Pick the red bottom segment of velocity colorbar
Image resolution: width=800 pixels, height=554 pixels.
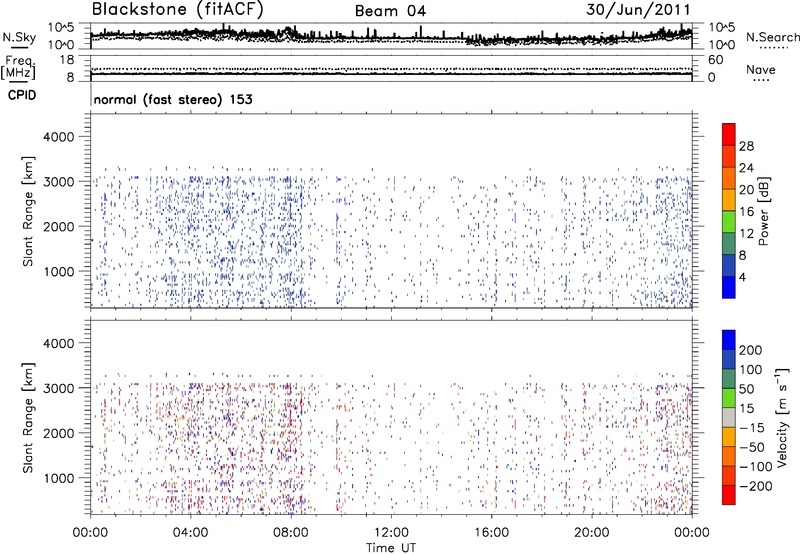[729, 495]
